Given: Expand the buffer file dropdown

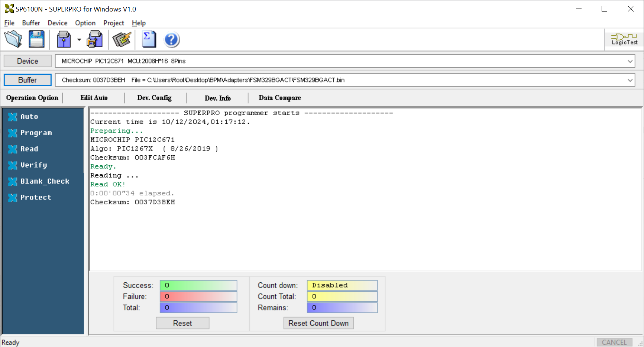Looking at the screenshot, I should pyautogui.click(x=630, y=80).
